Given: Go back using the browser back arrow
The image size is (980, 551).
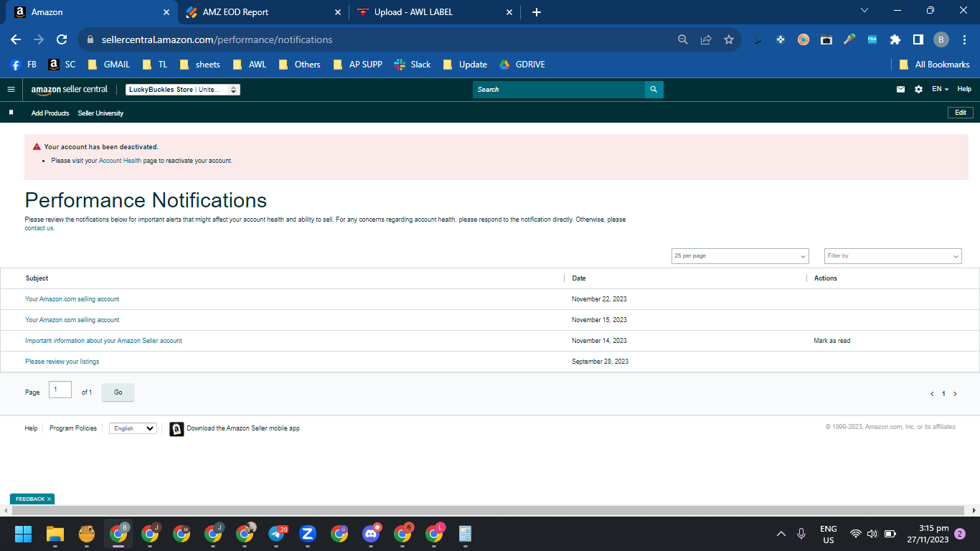Looking at the screenshot, I should pyautogui.click(x=16, y=40).
